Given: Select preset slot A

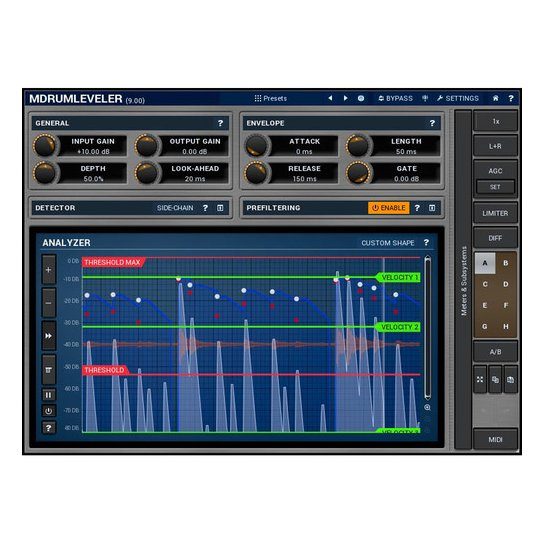Looking at the screenshot, I should [x=485, y=263].
